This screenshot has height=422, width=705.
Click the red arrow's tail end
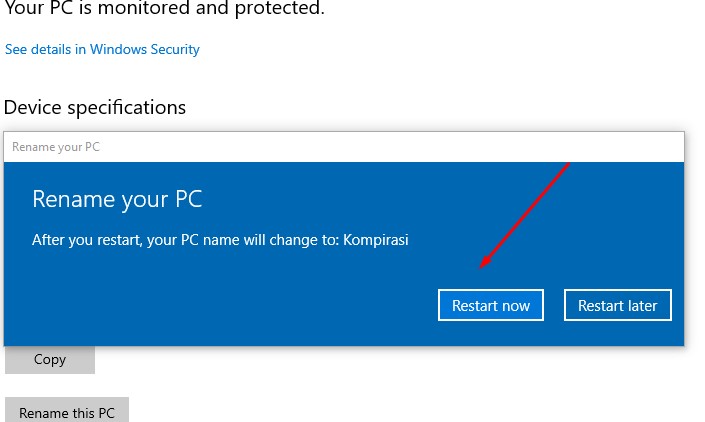click(569, 163)
